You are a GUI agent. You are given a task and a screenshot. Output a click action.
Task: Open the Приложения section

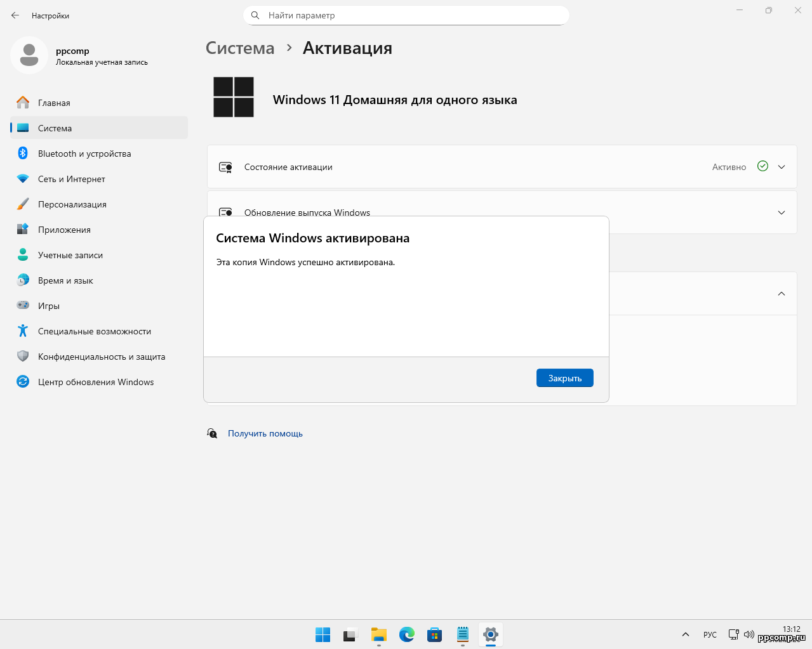(64, 230)
